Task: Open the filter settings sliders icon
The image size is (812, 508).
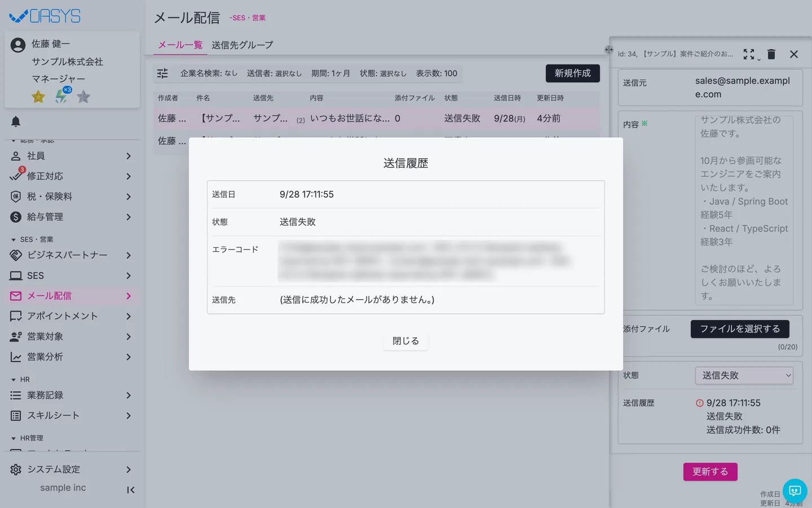Action: click(x=162, y=73)
